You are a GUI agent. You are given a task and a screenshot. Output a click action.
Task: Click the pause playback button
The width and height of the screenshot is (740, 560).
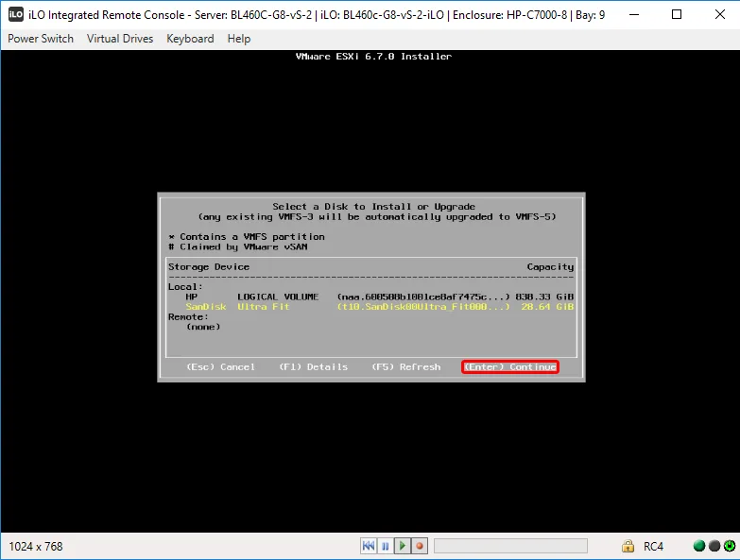point(385,546)
